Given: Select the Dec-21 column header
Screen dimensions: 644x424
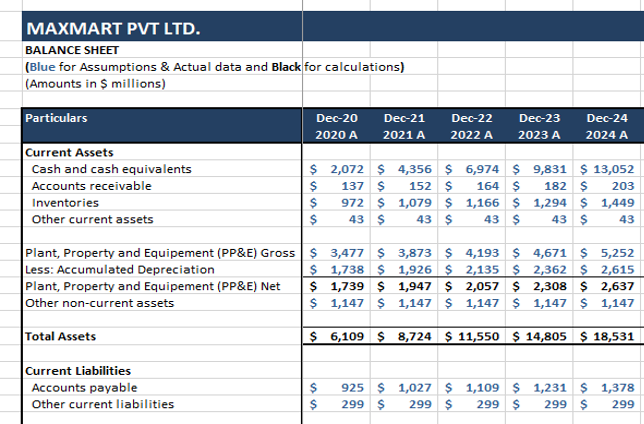Looking at the screenshot, I should (x=404, y=118).
